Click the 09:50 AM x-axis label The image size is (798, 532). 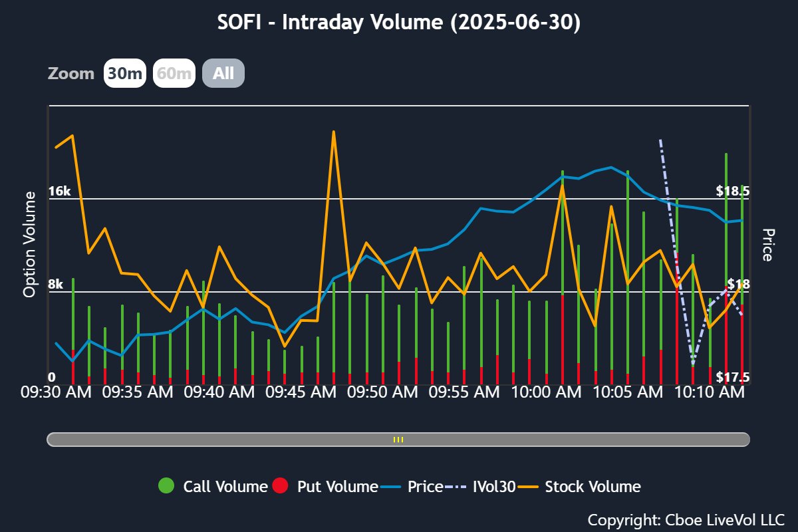[382, 392]
